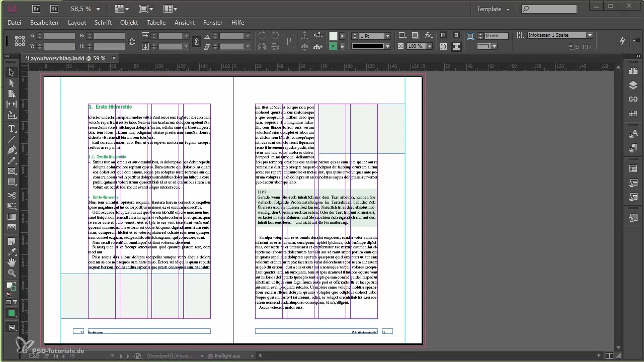
Task: Jump to the last page button
Action: (129, 356)
